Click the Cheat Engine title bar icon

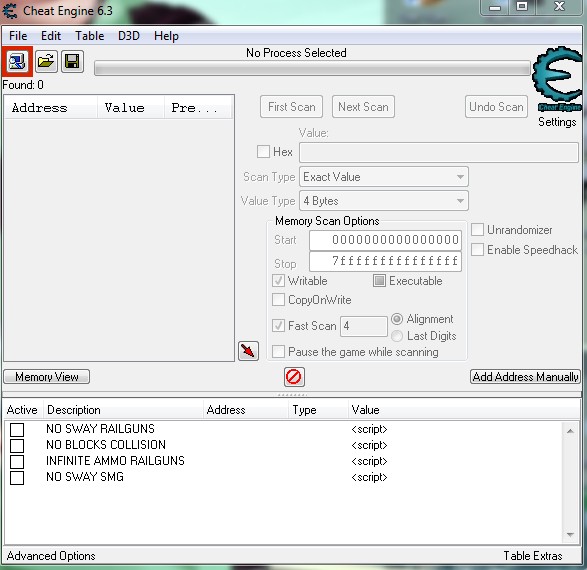pyautogui.click(x=10, y=10)
